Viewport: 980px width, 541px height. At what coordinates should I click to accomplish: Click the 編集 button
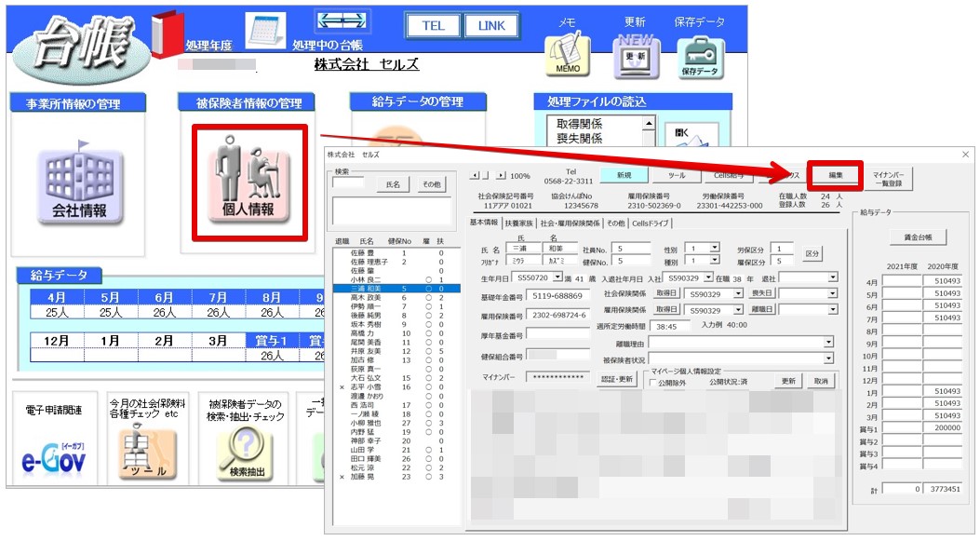[x=836, y=175]
